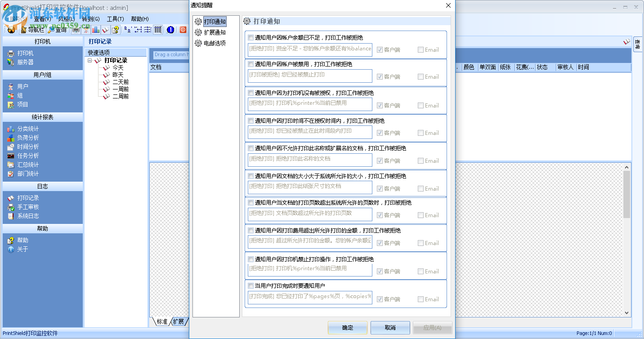Collapse the 帮助 sidebar section
Image resolution: width=644 pixels, height=339 pixels.
[42, 228]
